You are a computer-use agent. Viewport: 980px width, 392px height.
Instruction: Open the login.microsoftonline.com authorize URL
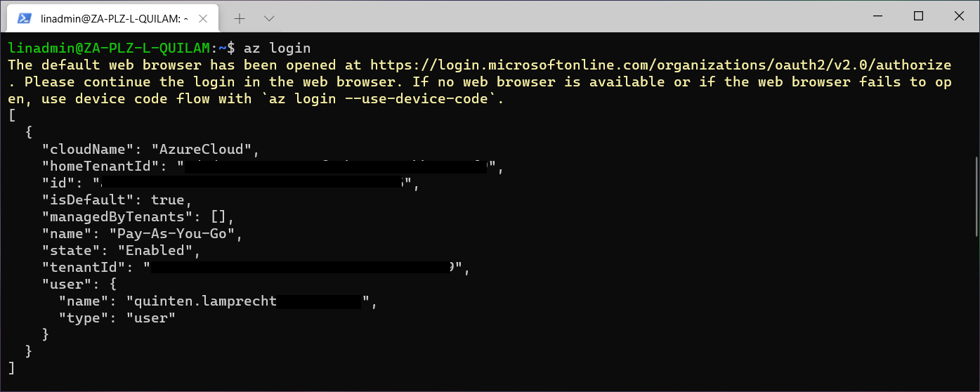pyautogui.click(x=660, y=65)
